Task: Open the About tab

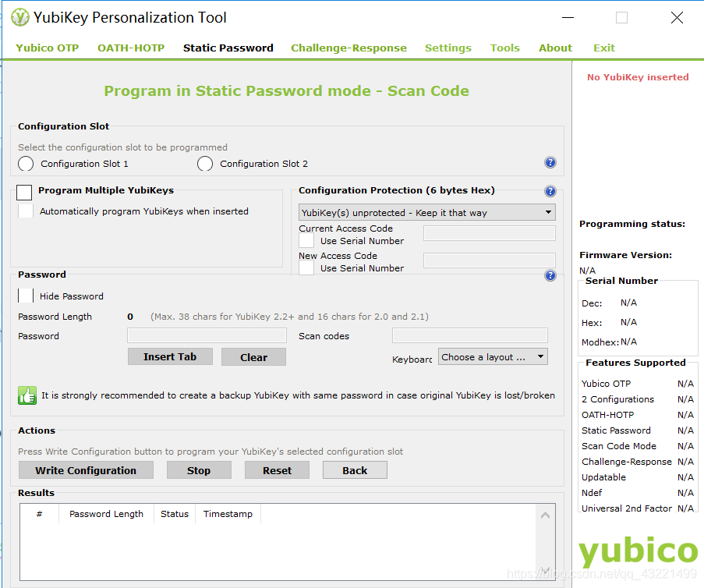Action: coord(555,48)
